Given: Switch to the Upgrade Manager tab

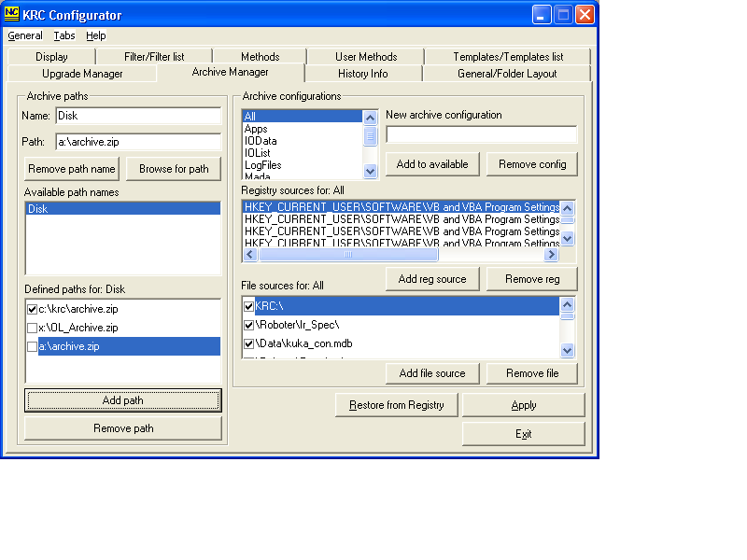Looking at the screenshot, I should (x=82, y=74).
